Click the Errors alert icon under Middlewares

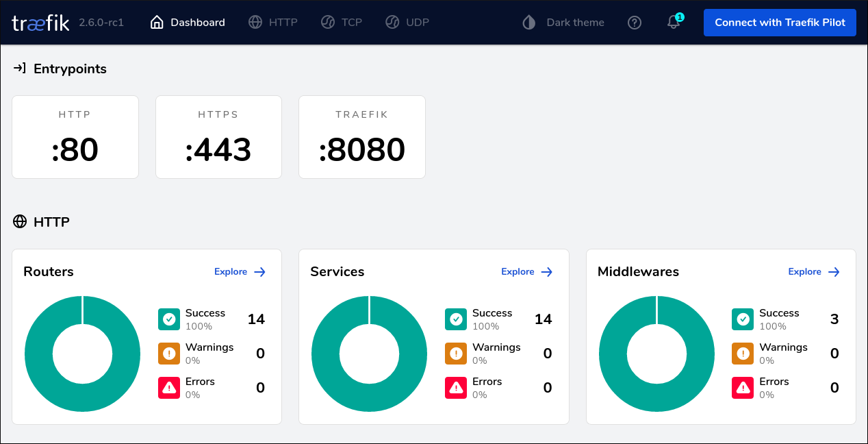point(743,387)
